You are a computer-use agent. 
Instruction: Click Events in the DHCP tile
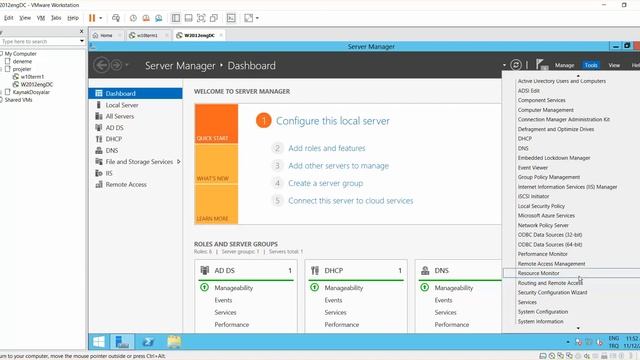tap(333, 300)
